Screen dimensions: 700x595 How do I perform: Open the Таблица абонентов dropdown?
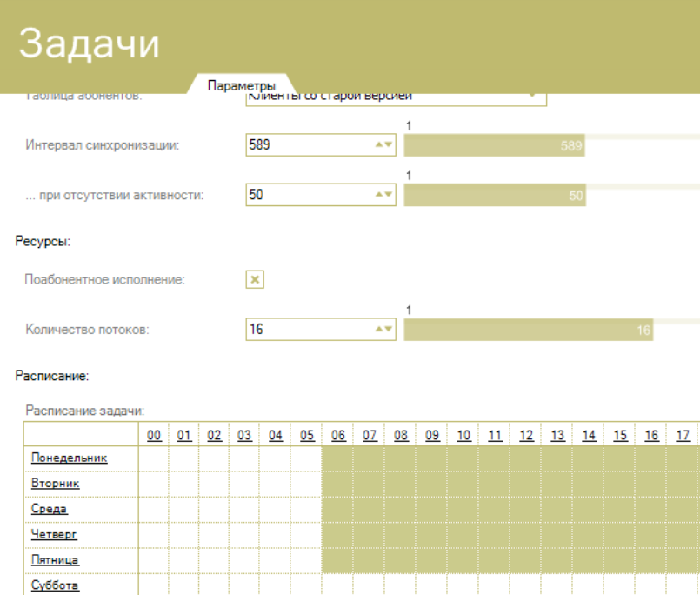533,97
